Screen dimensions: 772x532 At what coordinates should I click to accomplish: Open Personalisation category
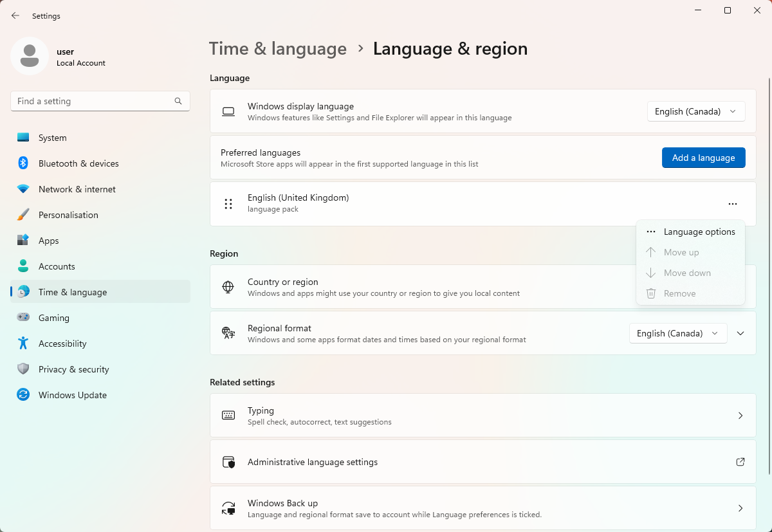click(100, 215)
